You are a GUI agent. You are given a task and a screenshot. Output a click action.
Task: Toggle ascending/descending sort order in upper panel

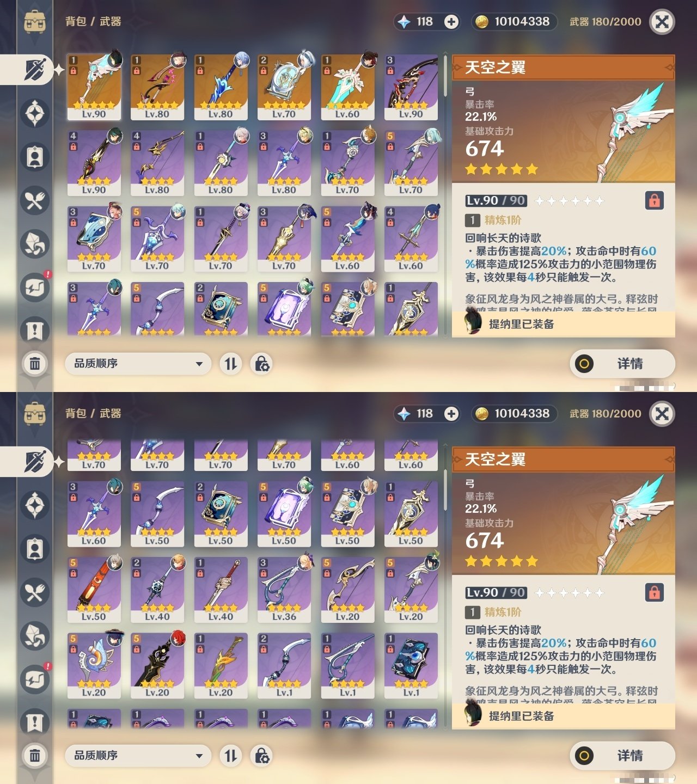pyautogui.click(x=231, y=364)
